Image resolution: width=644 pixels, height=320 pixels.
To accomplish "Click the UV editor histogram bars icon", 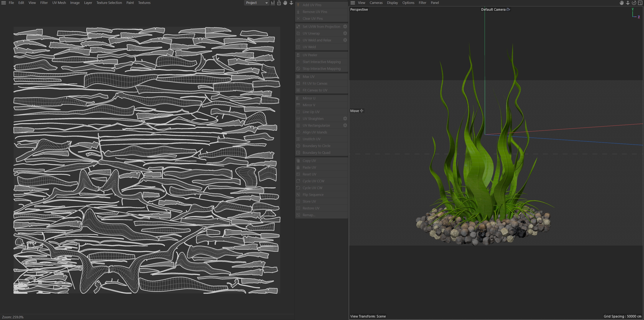I will [x=273, y=3].
